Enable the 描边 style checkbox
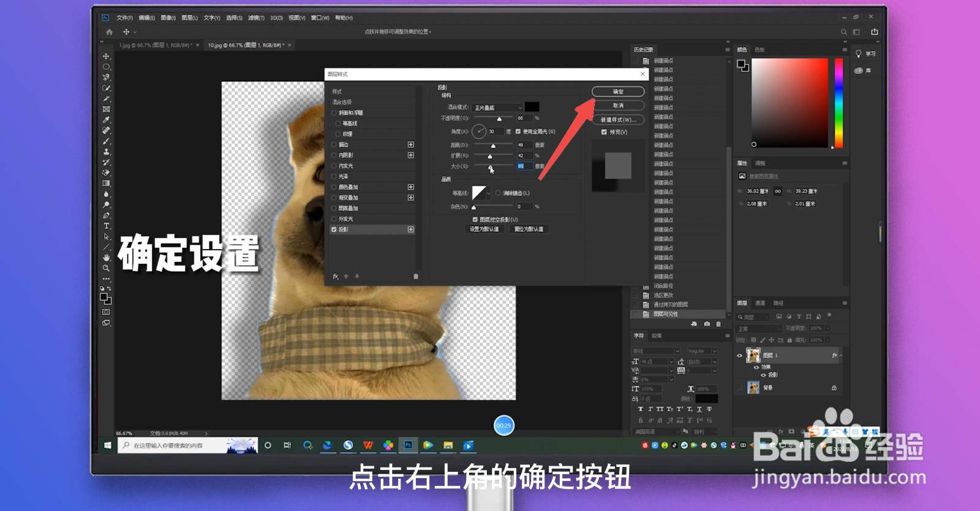This screenshot has height=511, width=980. tap(334, 144)
